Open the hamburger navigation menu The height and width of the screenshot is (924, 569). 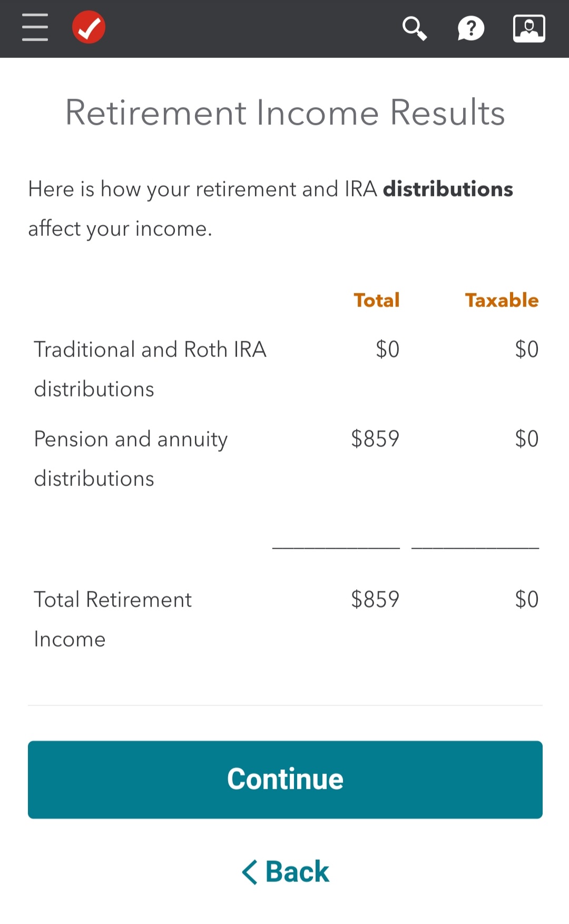35,27
